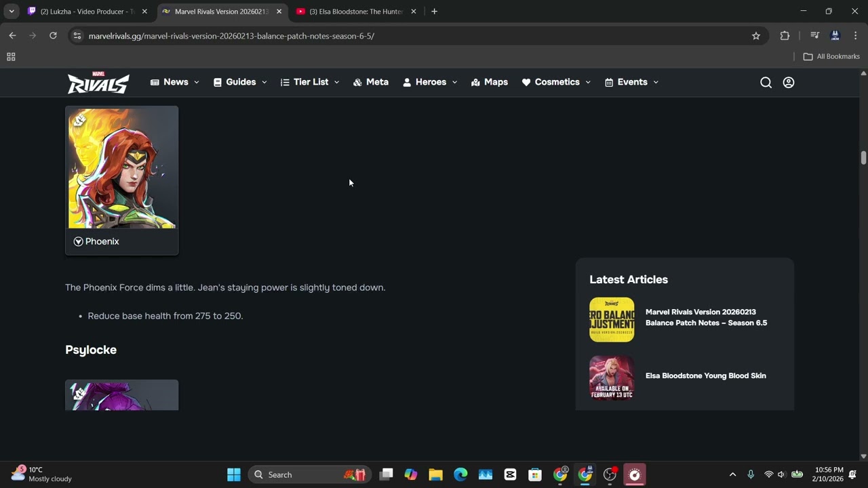Click the Phoenix hero portrait image
Viewport: 868px width, 488px height.
[x=122, y=168]
